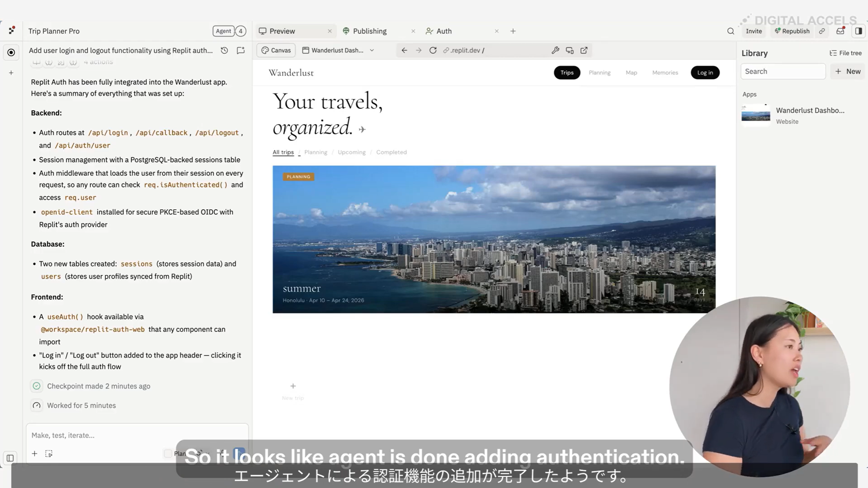868x488 pixels.
Task: Go back in the preview browser
Action: 404,50
